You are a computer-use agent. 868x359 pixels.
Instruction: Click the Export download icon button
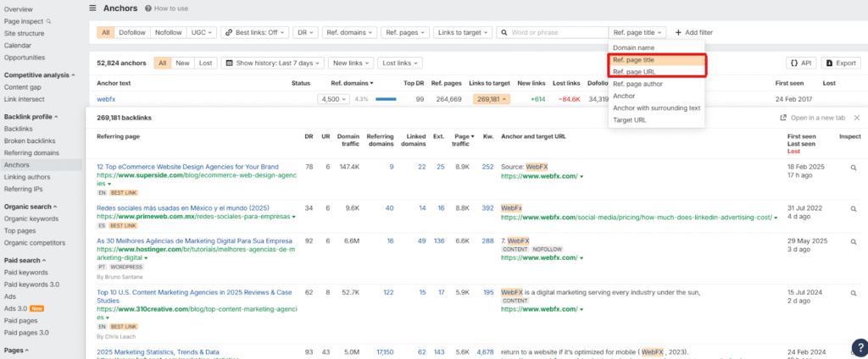click(841, 63)
